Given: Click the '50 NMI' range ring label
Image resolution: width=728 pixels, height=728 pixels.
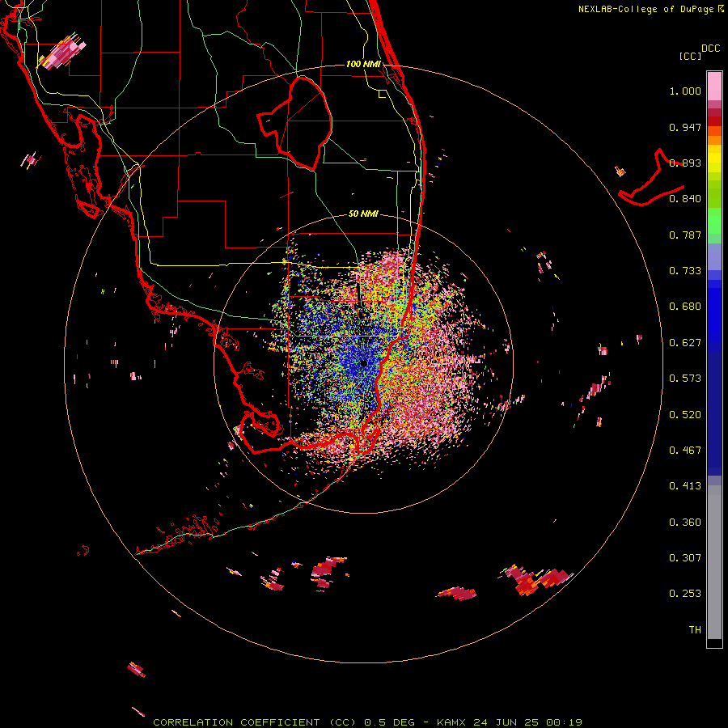Looking at the screenshot, I should coord(363,214).
